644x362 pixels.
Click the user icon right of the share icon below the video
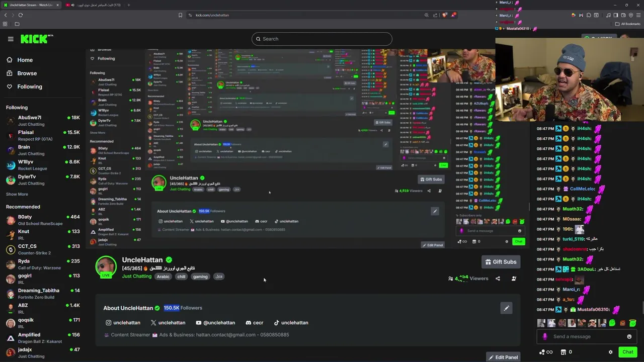[x=514, y=279]
